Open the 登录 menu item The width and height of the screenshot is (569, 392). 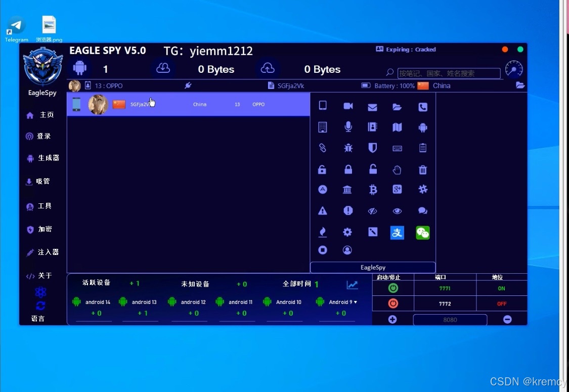tap(38, 136)
